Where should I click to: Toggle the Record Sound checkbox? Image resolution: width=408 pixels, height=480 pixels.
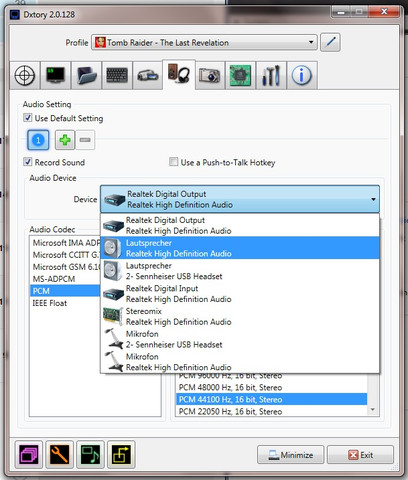point(28,162)
